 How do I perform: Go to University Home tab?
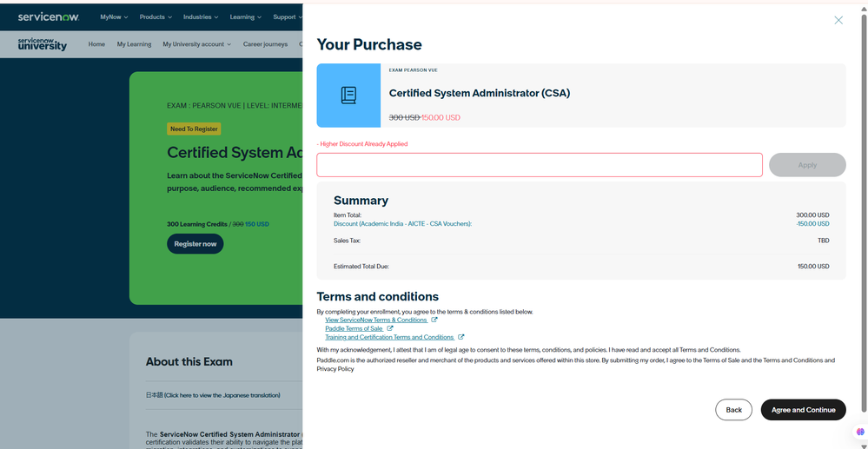[96, 44]
